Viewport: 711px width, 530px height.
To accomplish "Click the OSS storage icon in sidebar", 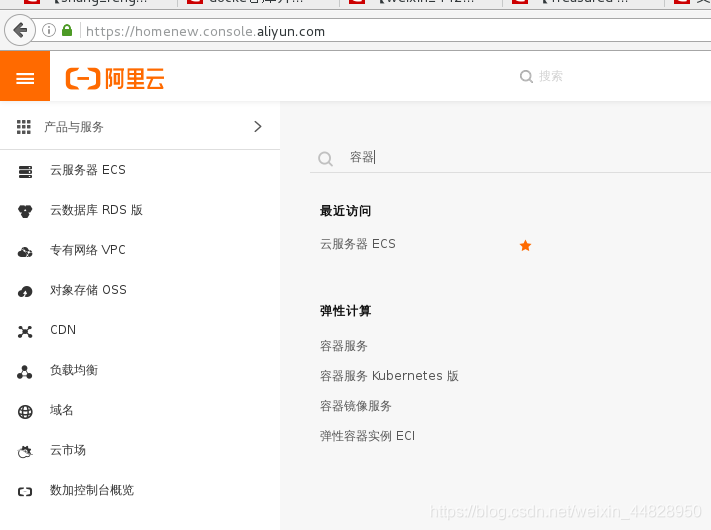I will tap(25, 292).
